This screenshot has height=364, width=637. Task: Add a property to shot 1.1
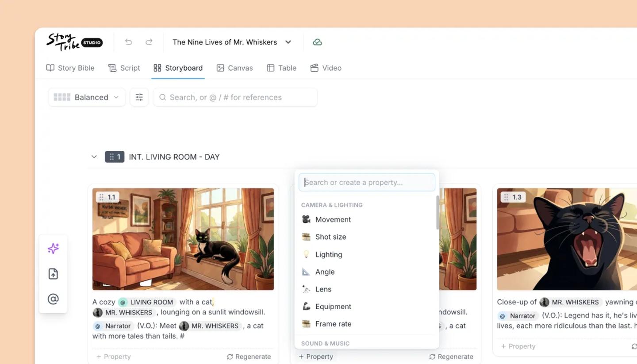click(x=114, y=356)
